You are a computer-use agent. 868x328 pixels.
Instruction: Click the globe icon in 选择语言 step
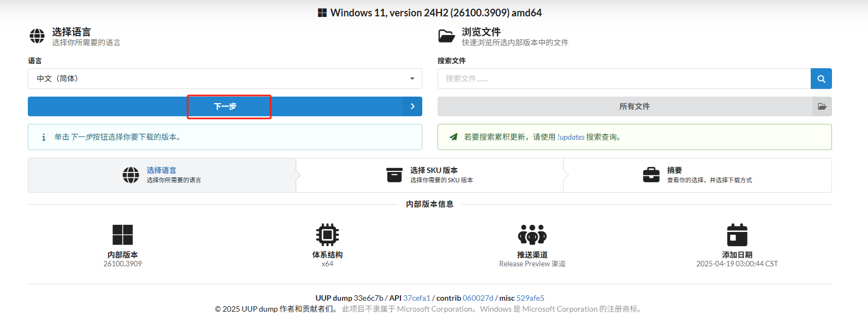click(x=131, y=175)
